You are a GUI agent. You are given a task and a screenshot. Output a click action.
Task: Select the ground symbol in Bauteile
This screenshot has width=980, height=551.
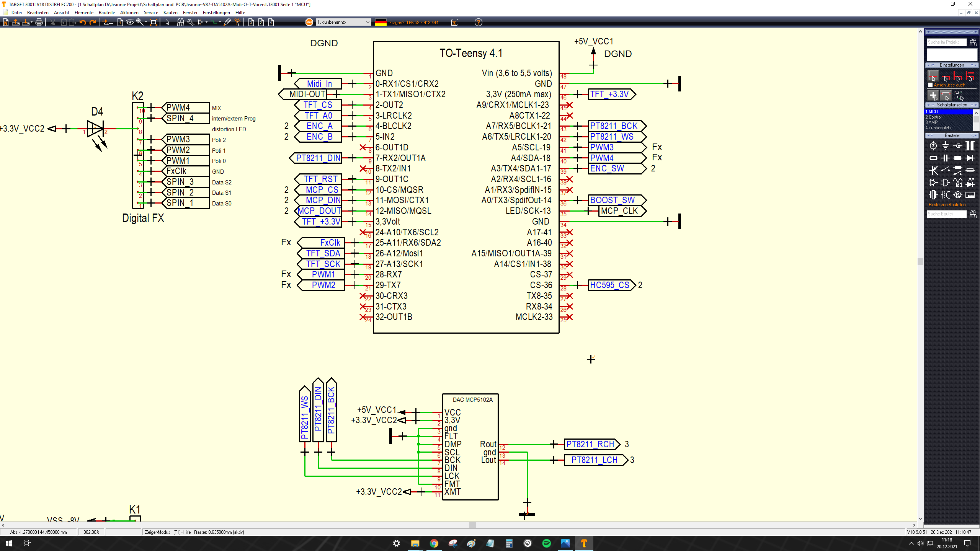point(946,146)
